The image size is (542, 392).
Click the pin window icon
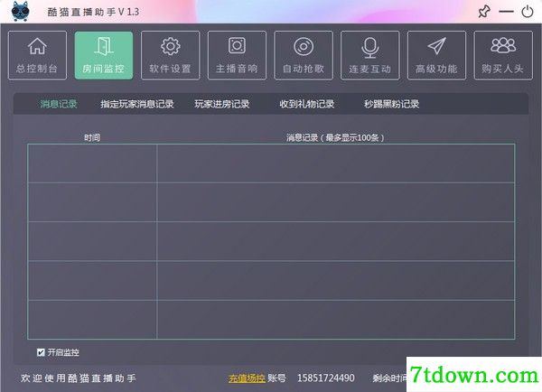pyautogui.click(x=484, y=12)
